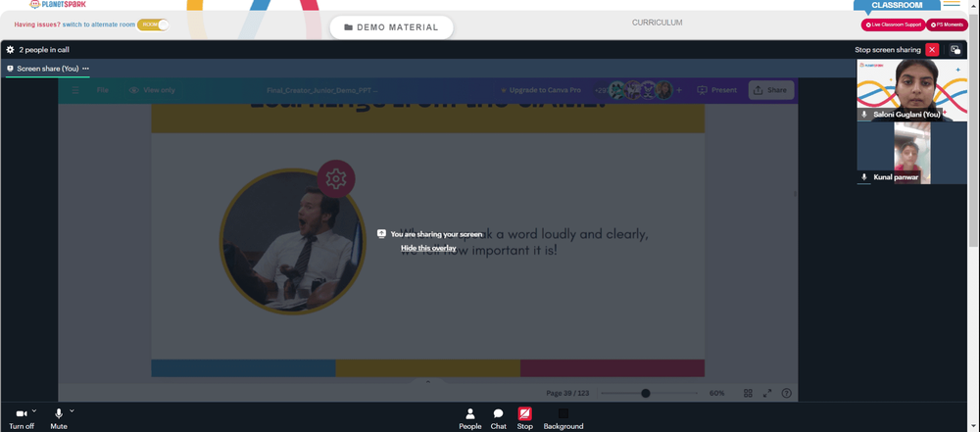Click Live Classroom Support button
This screenshot has height=432, width=980.
pos(893,24)
